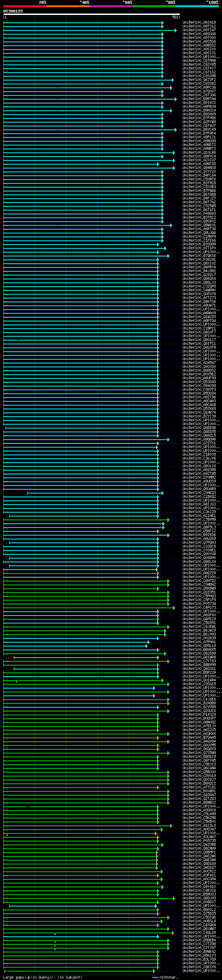Screen dimensions: 222x980
Task: Select label UniRef100_Q95L19
Action: (199, 646)
